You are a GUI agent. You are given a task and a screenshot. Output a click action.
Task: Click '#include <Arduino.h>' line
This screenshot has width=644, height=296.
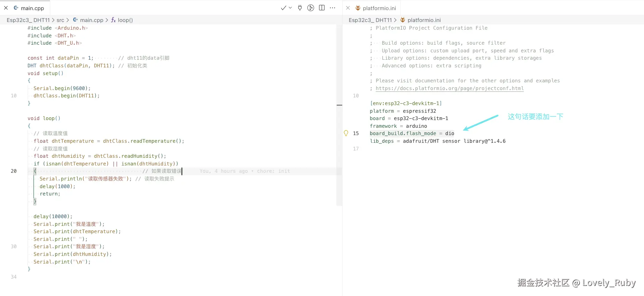click(x=58, y=28)
